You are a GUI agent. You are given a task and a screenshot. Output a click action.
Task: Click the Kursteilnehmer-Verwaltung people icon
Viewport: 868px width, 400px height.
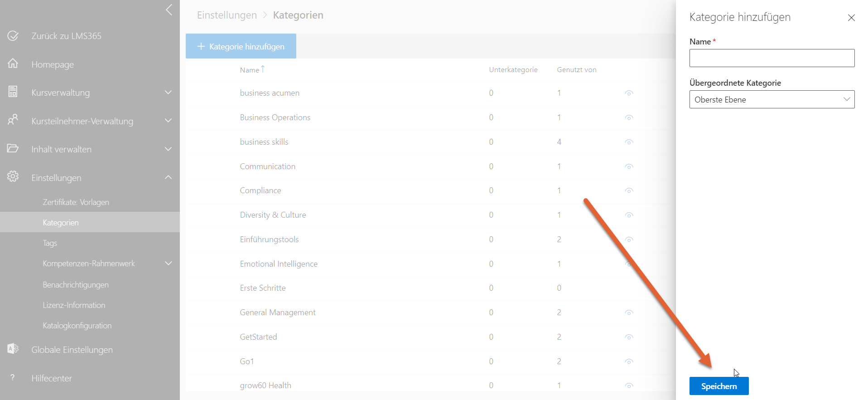13,120
